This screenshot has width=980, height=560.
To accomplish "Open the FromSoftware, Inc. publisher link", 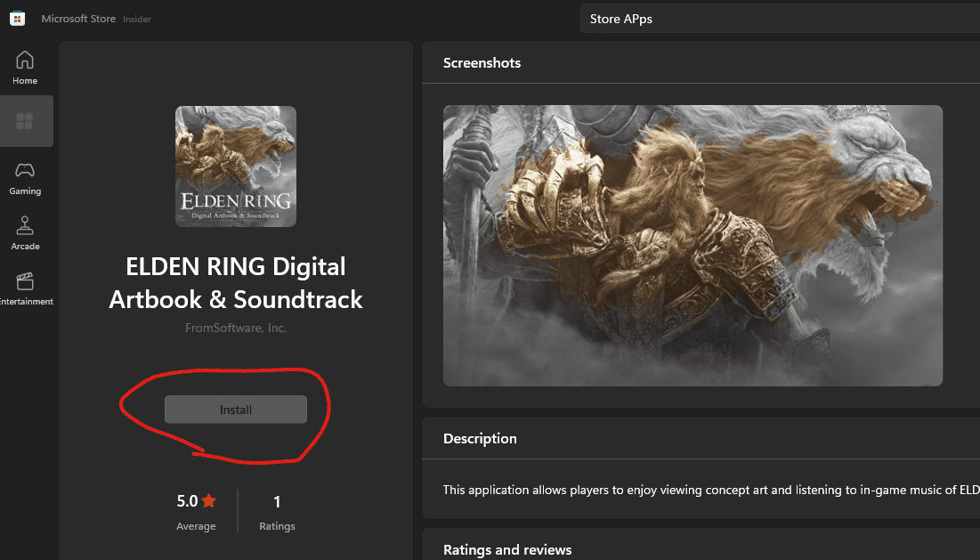I will 236,328.
